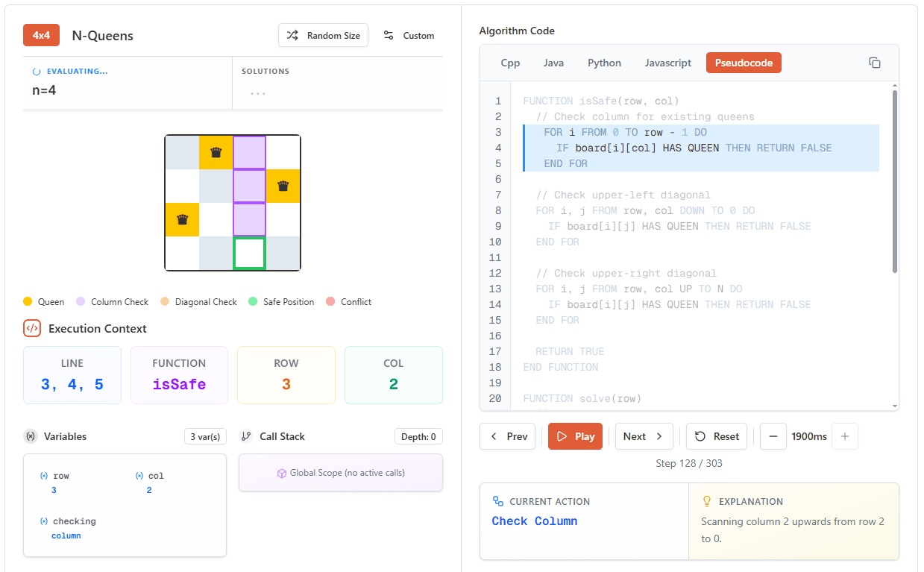Viewport: 924px width, 572px height.
Task: Reset the N-Queens simulation
Action: [716, 436]
